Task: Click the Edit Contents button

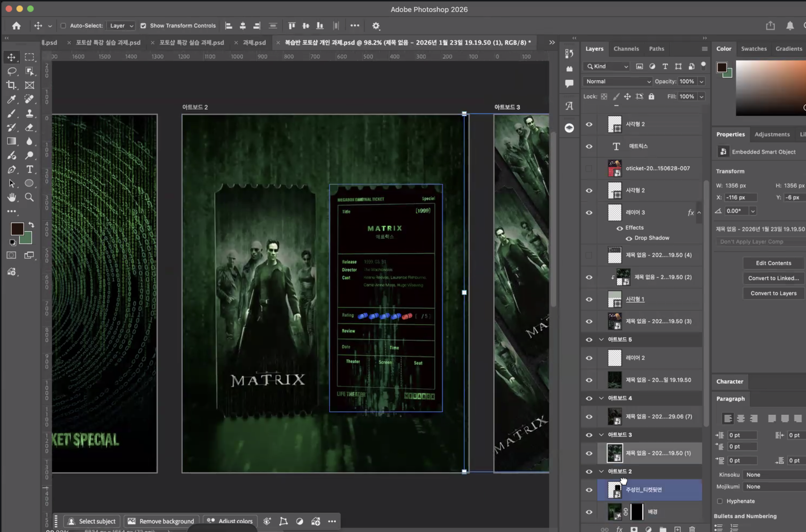Action: pyautogui.click(x=773, y=263)
